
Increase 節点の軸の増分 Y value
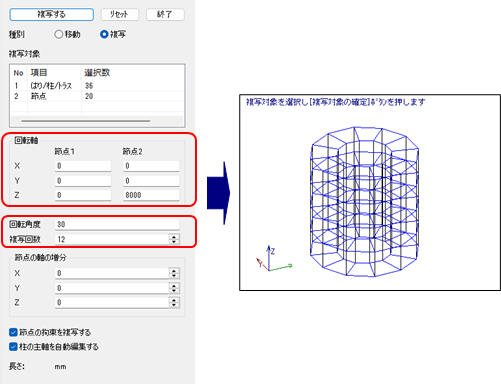pyautogui.click(x=174, y=285)
